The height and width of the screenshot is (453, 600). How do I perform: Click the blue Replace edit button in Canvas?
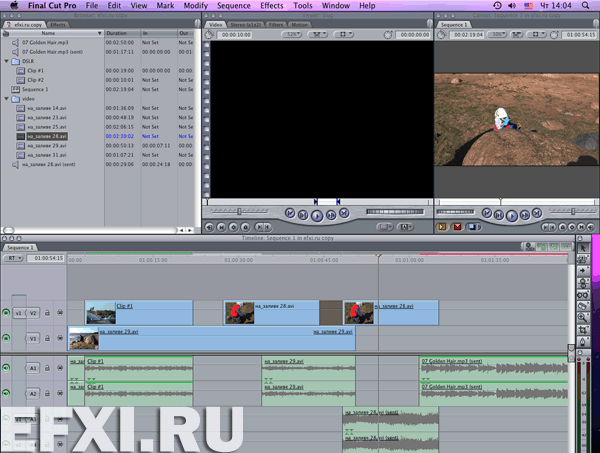click(472, 227)
